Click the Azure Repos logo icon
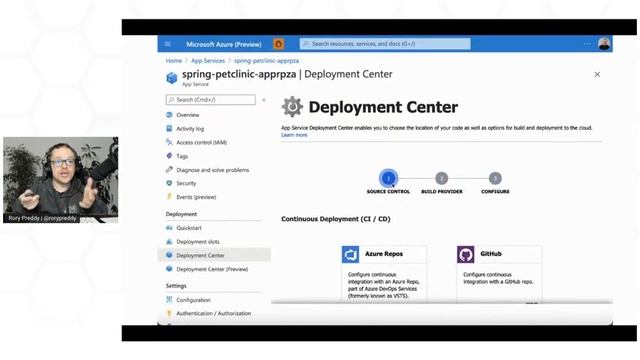This screenshot has width=640, height=360. tap(350, 254)
